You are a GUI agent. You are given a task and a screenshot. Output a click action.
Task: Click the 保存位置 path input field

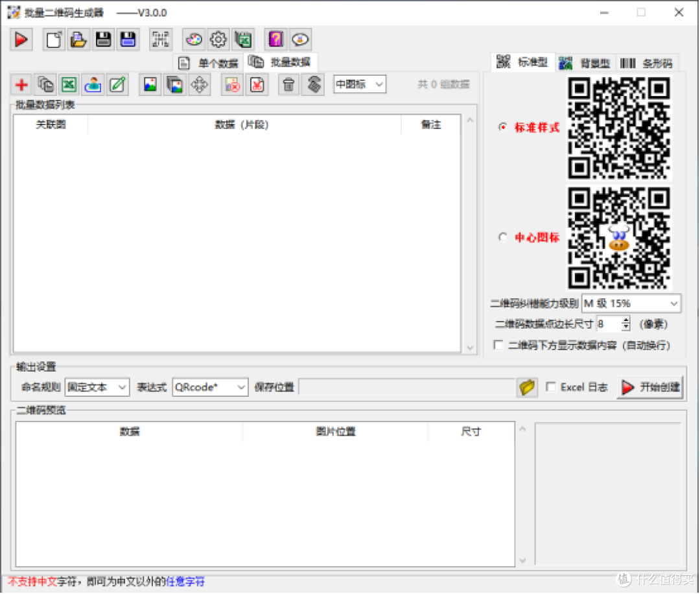407,387
